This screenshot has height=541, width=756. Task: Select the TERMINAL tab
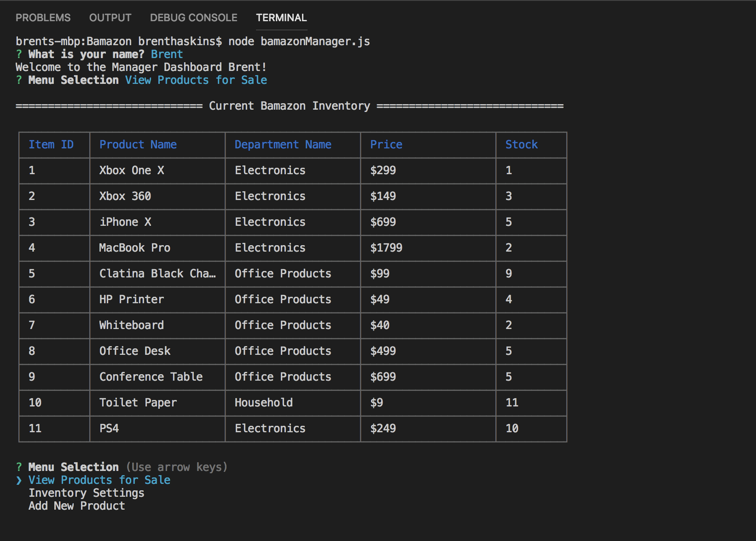(x=281, y=18)
